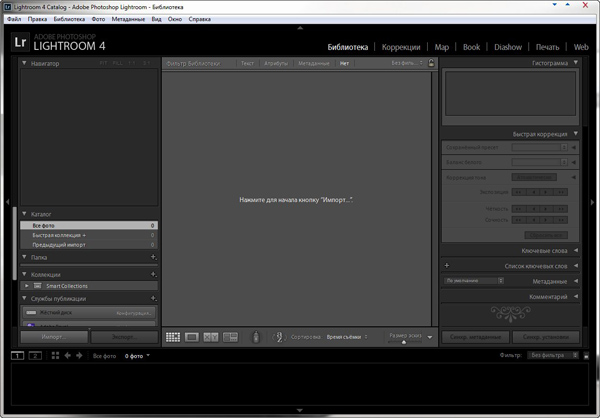Collapse the Коллекции panel
Viewport: 600px width, 418px height.
pyautogui.click(x=24, y=274)
